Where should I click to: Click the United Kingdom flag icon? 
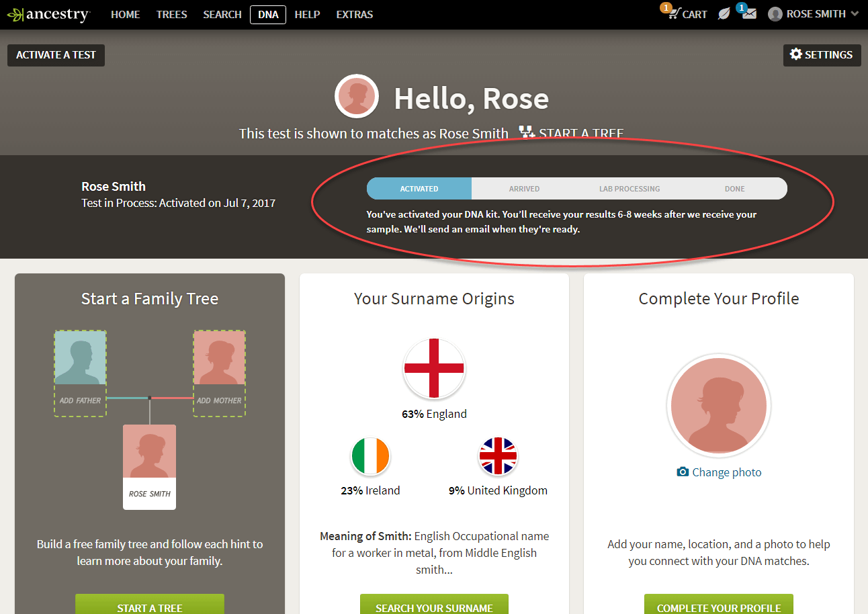point(498,456)
